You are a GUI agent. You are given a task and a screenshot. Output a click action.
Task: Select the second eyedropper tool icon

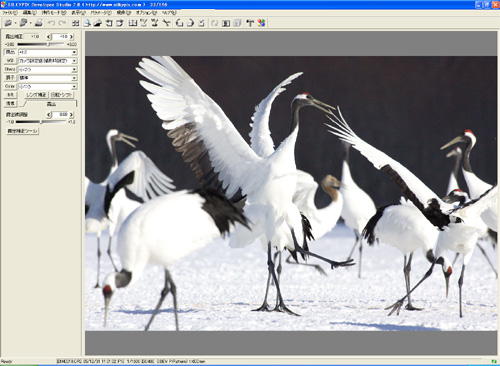pos(155,23)
